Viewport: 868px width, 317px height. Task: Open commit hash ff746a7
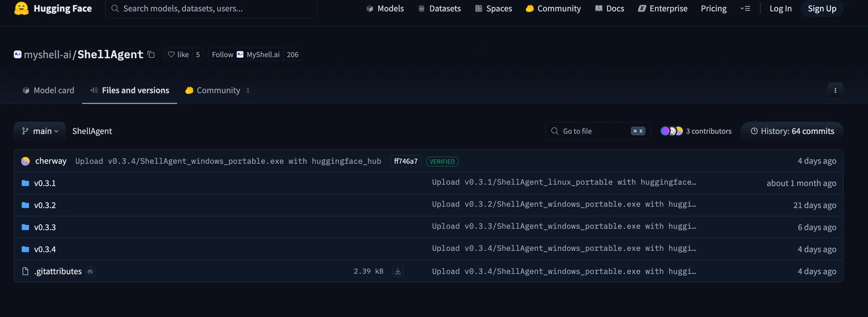pos(406,161)
